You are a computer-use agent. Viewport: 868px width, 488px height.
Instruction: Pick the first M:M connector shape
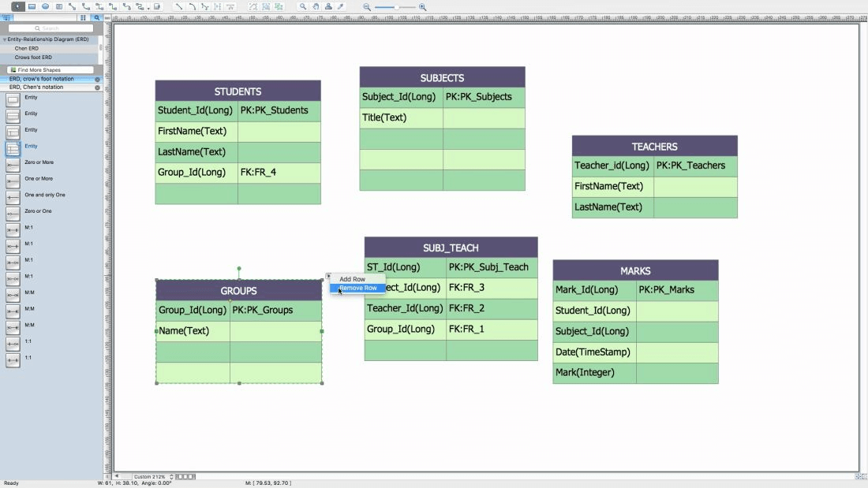pos(13,295)
